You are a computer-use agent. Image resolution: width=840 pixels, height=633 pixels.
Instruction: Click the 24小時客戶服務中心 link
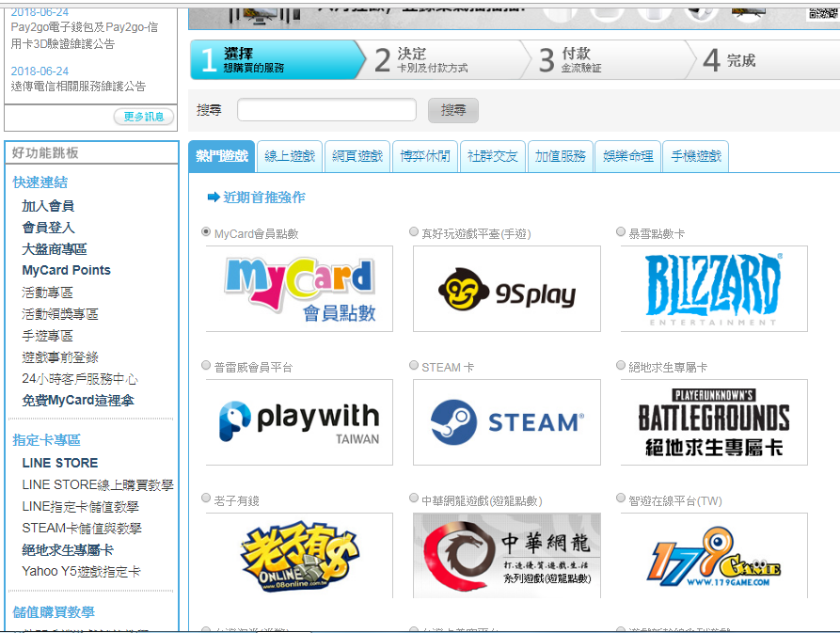[80, 379]
